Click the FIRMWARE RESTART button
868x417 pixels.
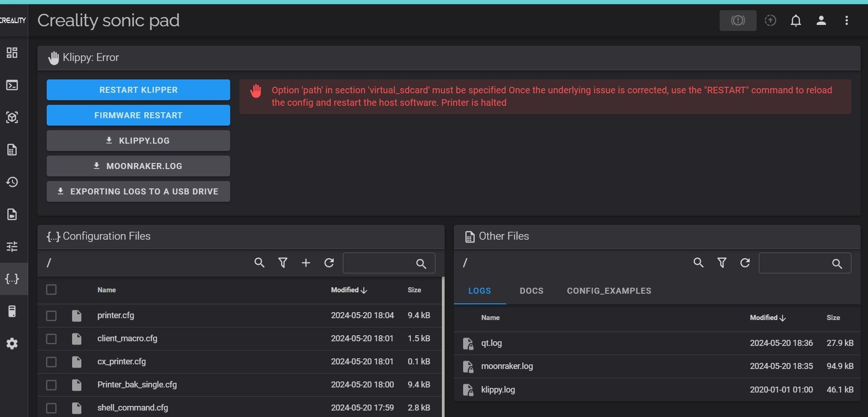tap(138, 115)
